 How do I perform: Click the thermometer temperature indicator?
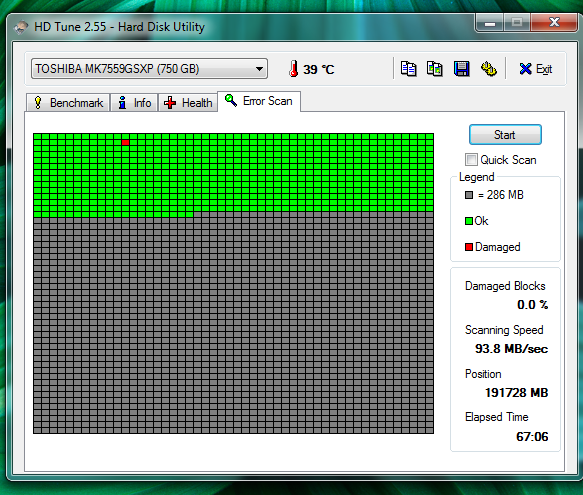(x=293, y=68)
